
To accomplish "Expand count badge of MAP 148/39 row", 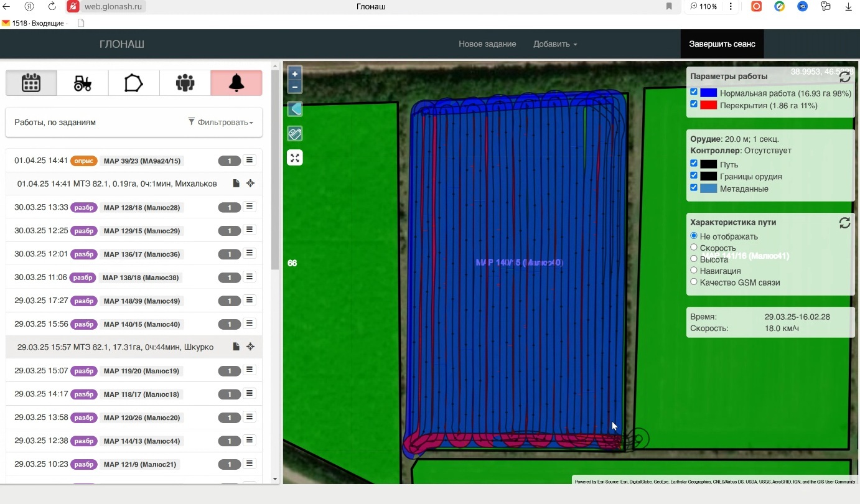I will pyautogui.click(x=230, y=301).
